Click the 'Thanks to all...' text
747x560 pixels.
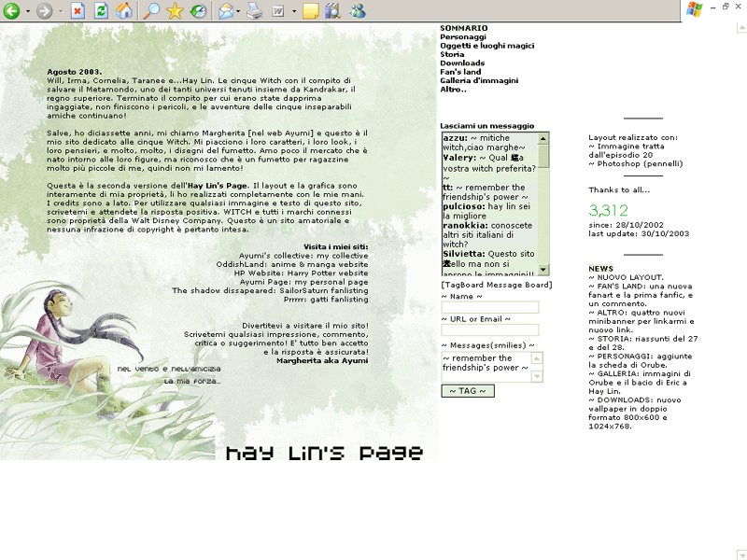(619, 190)
